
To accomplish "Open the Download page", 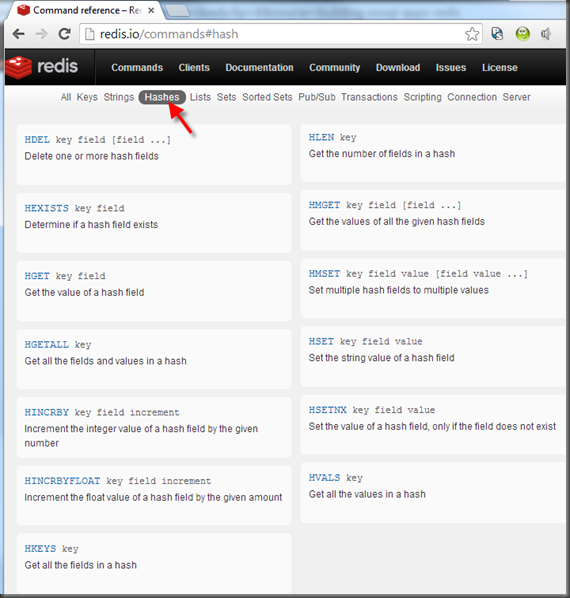I will point(398,68).
